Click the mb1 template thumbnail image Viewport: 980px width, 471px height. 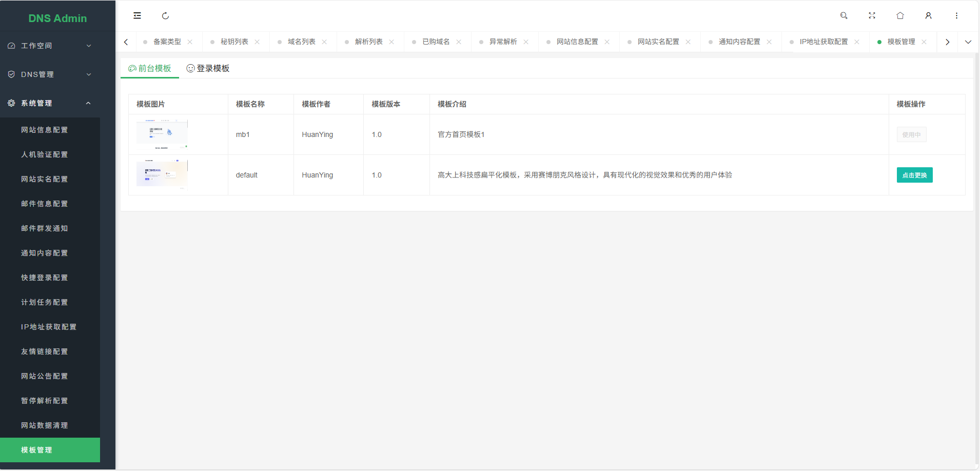point(162,134)
